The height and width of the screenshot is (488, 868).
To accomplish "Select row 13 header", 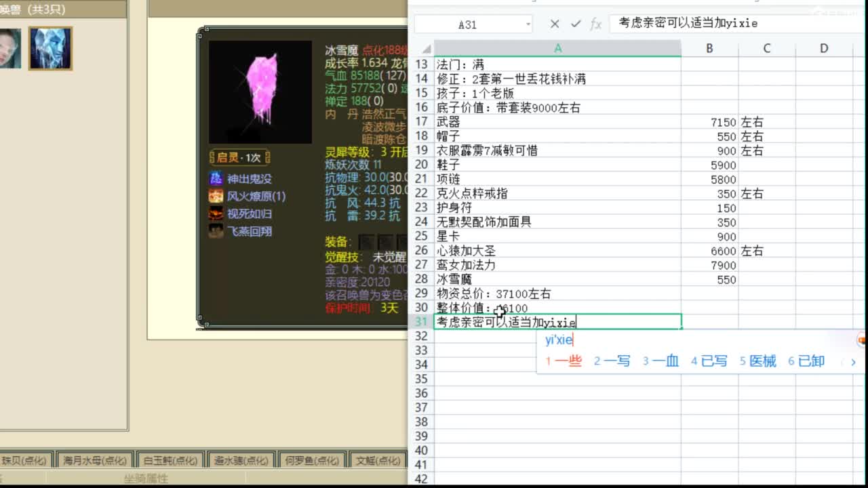I will 422,64.
